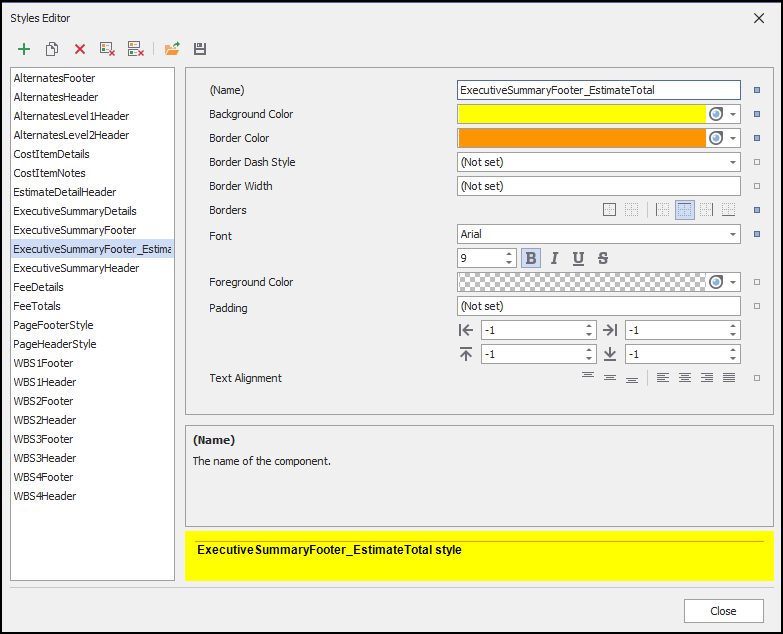Click the Border Width property marker square
The image size is (783, 634).
click(x=757, y=186)
